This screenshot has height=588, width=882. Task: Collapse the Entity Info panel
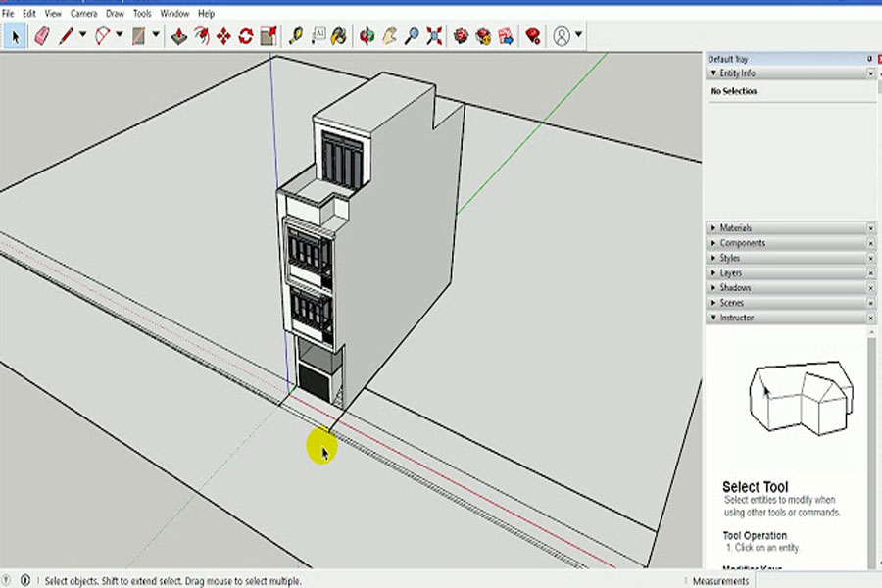click(713, 73)
